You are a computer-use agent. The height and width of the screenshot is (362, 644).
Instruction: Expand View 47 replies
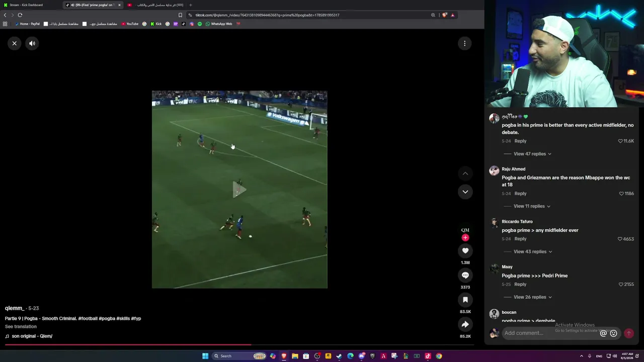pyautogui.click(x=532, y=154)
